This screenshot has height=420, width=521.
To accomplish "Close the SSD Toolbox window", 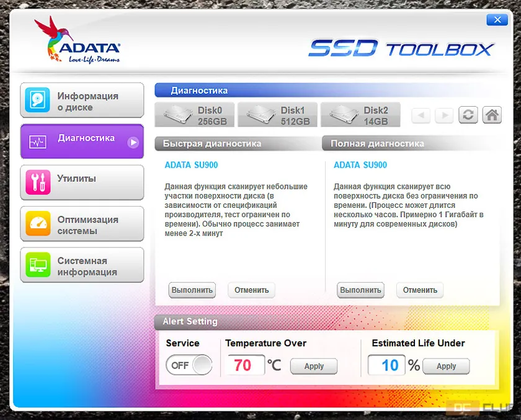I will [x=497, y=20].
